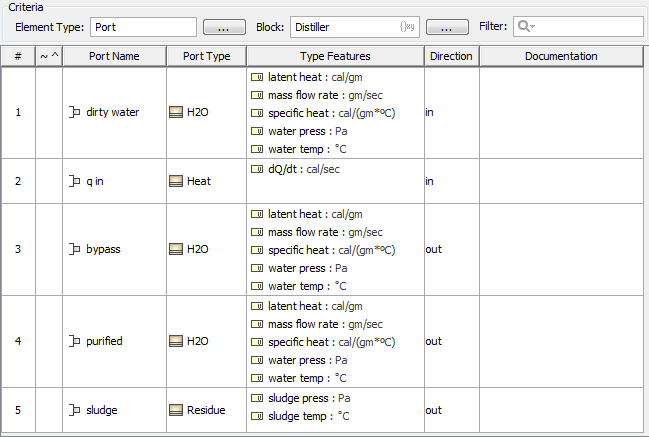Click the H2O block icon in row 1
Screen dimensions: 649x437
pos(176,112)
